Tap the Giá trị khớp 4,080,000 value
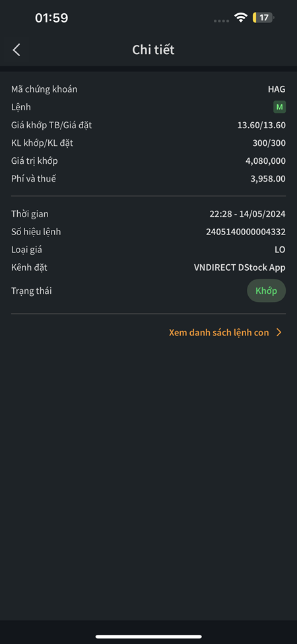The image size is (297, 644). [x=265, y=161]
